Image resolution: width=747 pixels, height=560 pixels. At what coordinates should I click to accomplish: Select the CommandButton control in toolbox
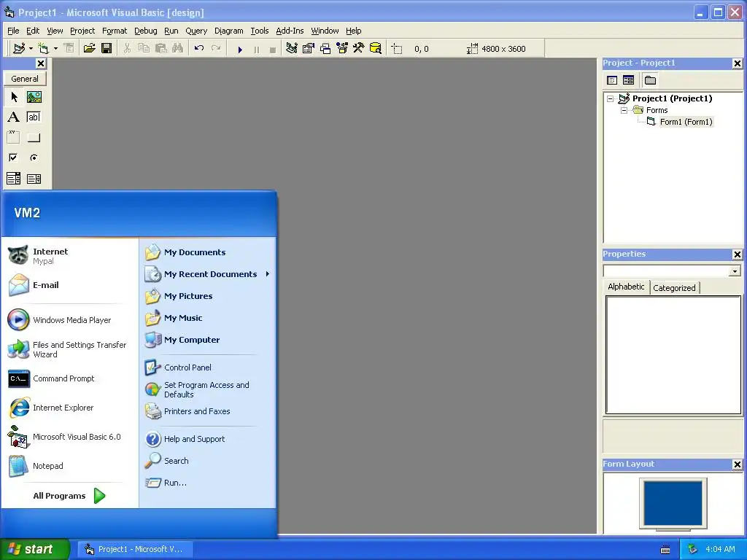34,138
